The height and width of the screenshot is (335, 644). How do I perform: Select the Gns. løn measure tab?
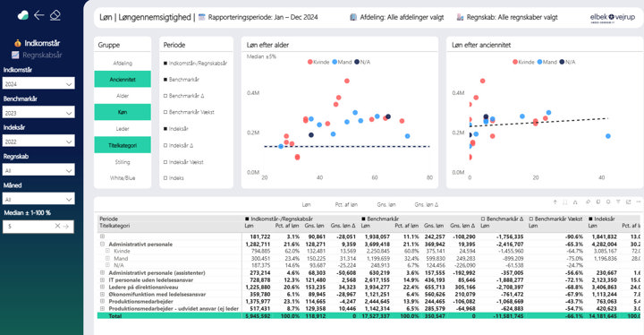tap(386, 204)
